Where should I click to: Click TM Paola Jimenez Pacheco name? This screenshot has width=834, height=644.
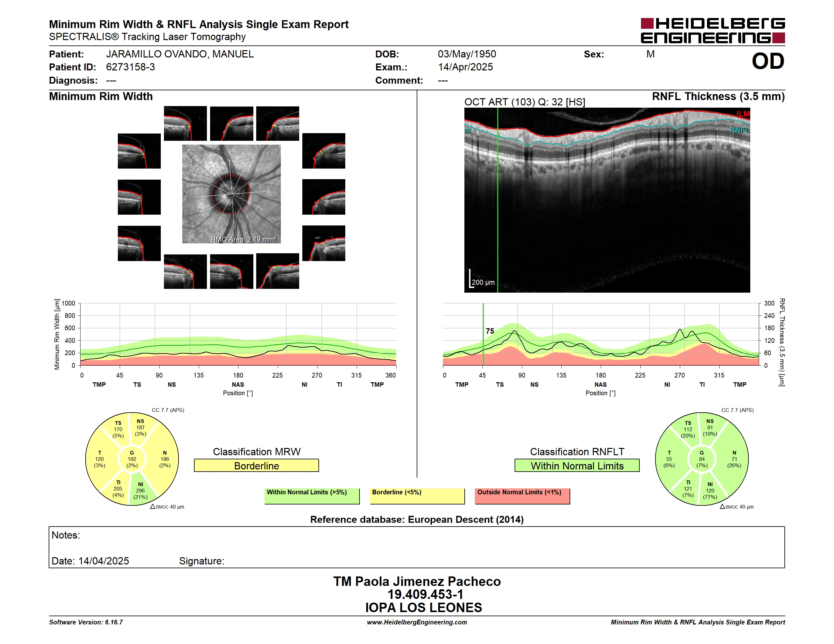coord(417,581)
